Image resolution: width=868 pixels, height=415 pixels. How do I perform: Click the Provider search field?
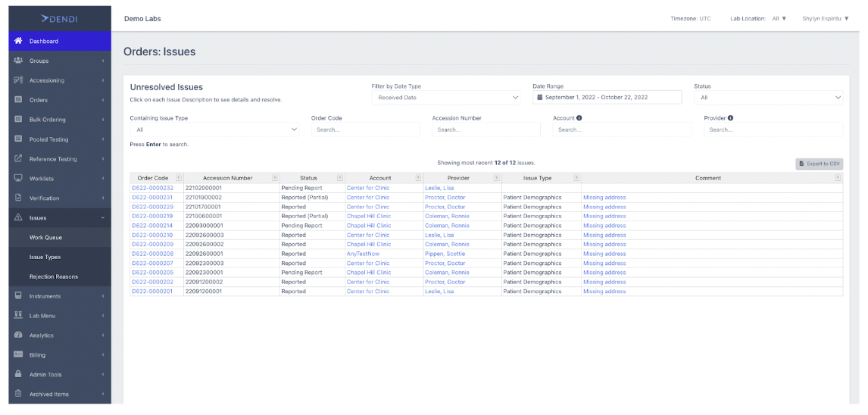tap(773, 129)
